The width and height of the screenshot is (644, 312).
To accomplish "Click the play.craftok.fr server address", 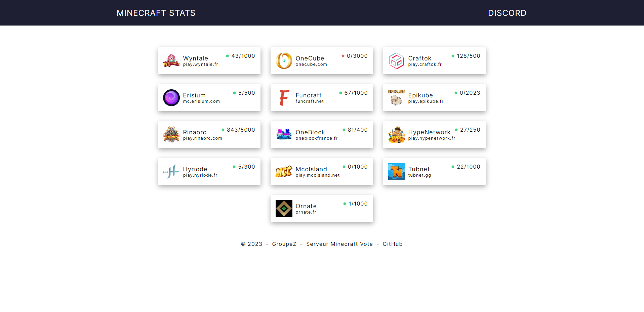I will click(x=425, y=64).
